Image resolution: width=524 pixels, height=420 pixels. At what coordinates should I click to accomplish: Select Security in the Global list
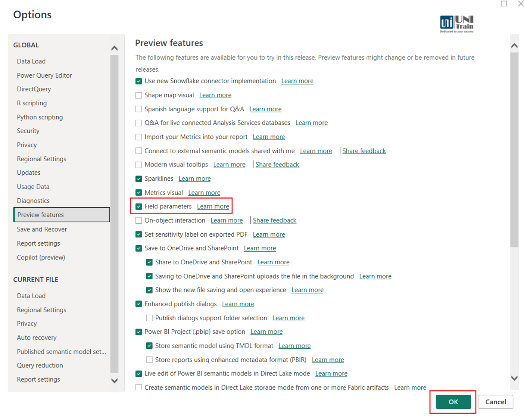point(28,131)
